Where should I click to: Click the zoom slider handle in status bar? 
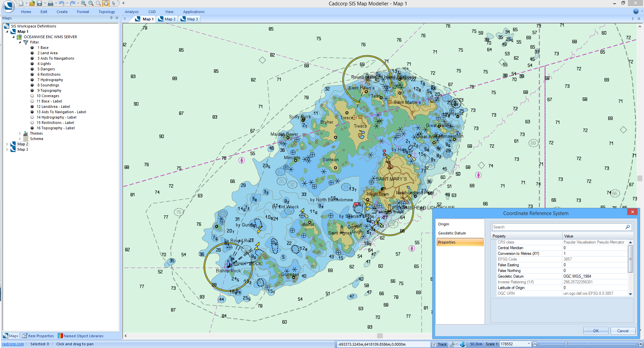pos(566,344)
